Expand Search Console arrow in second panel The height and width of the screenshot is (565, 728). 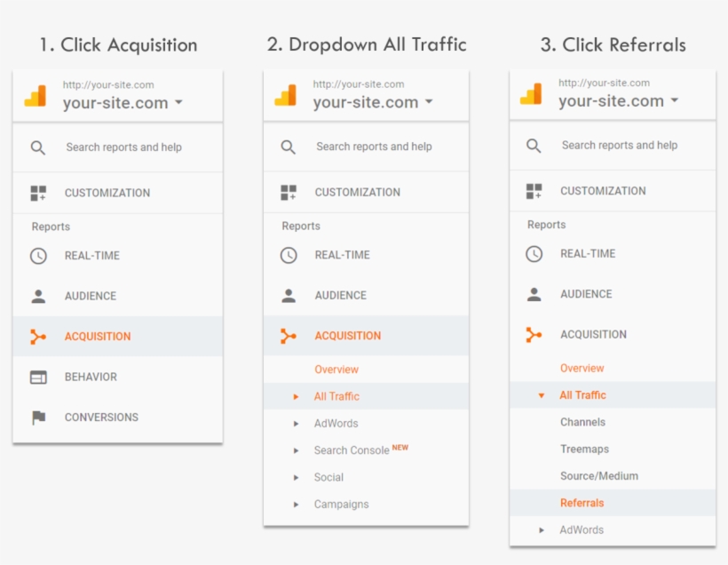pyautogui.click(x=296, y=450)
